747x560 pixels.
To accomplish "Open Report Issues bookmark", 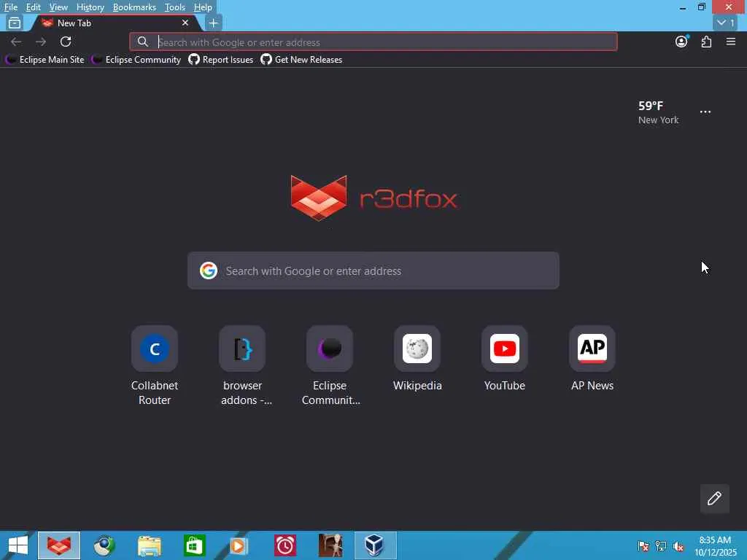I will tap(220, 60).
